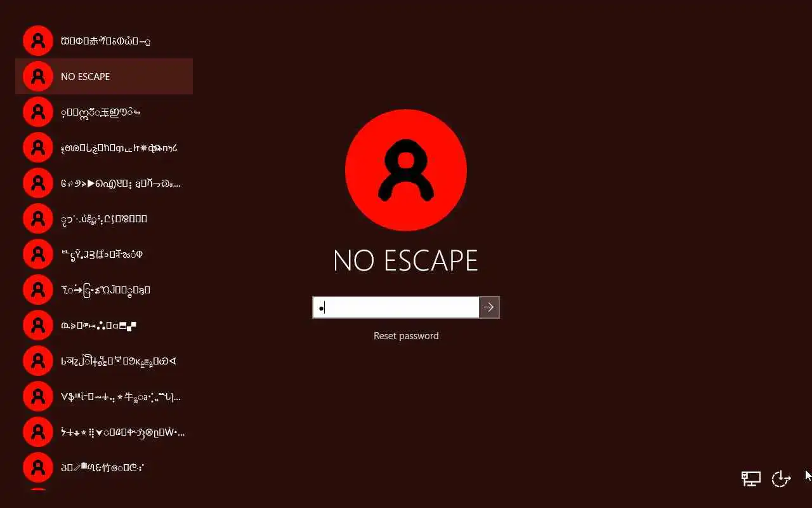Image resolution: width=812 pixels, height=508 pixels.
Task: Click the Reset password link
Action: click(406, 336)
